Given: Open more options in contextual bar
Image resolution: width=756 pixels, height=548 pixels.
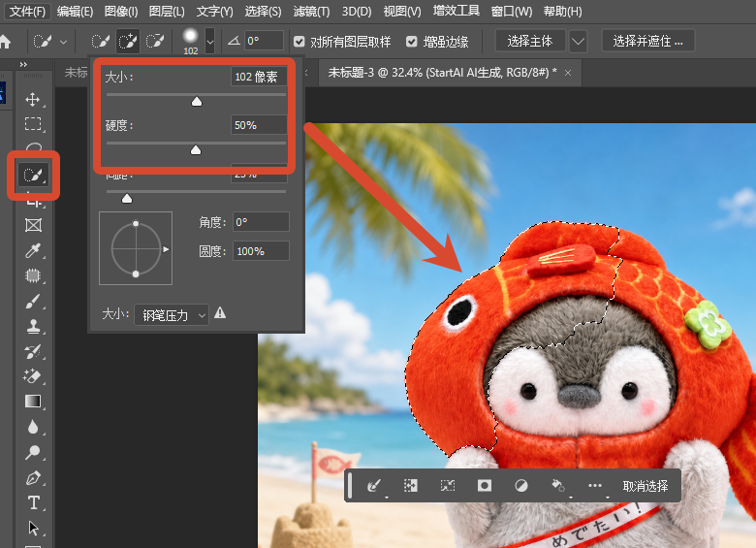Looking at the screenshot, I should [x=595, y=485].
